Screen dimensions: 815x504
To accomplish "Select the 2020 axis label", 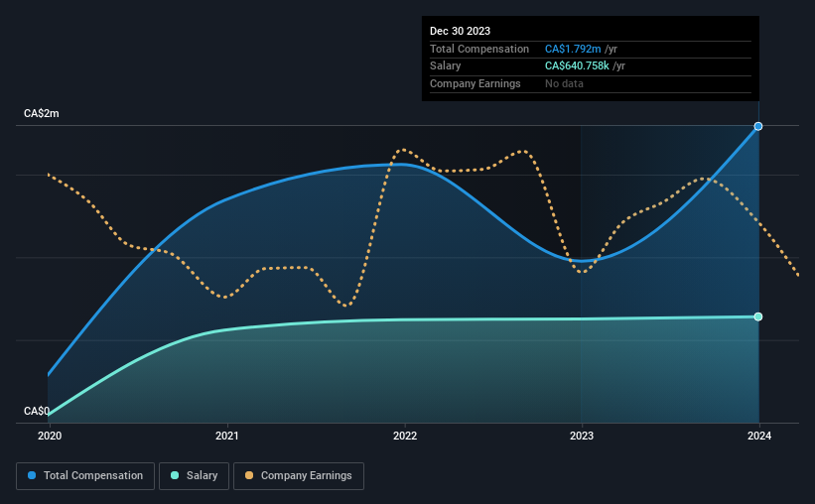I will tap(50, 436).
